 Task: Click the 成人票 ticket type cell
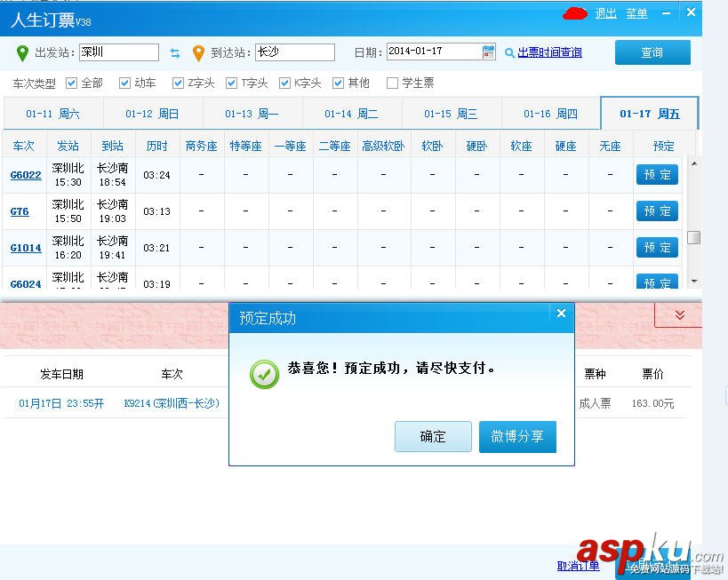tap(595, 403)
